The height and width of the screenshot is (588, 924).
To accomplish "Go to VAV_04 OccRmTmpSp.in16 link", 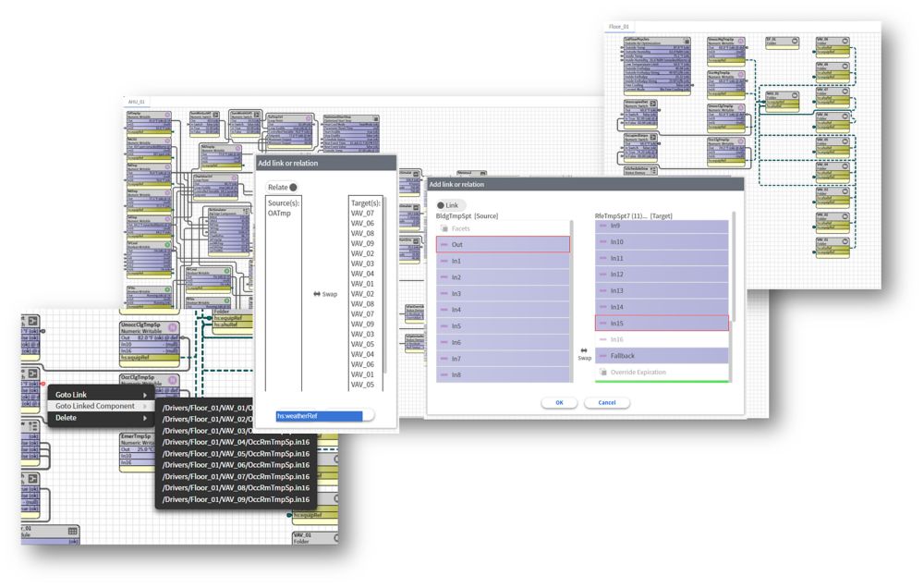I will point(236,442).
